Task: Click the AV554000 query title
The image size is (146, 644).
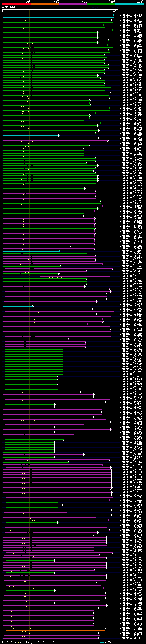Action: [8, 8]
